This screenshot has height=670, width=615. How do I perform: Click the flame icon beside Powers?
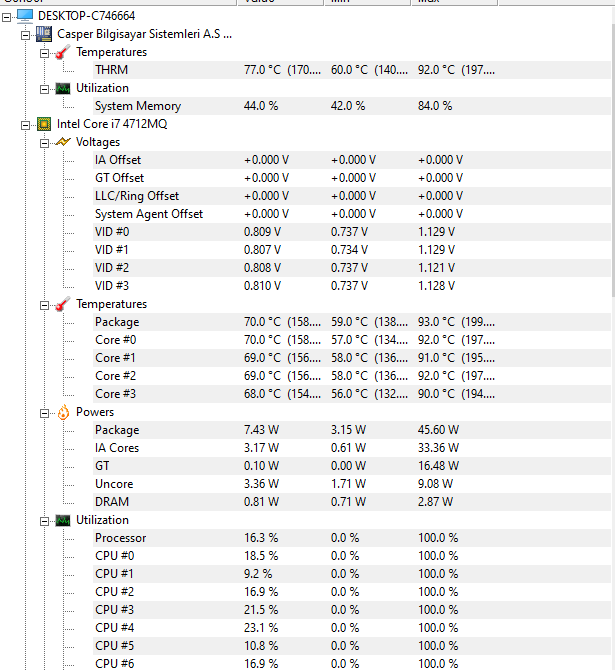63,412
